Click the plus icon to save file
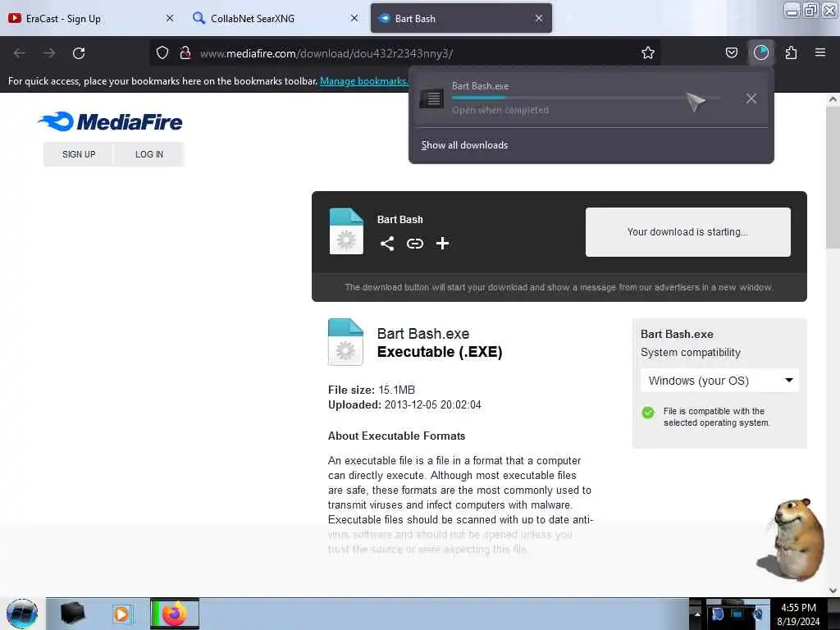 [442, 244]
